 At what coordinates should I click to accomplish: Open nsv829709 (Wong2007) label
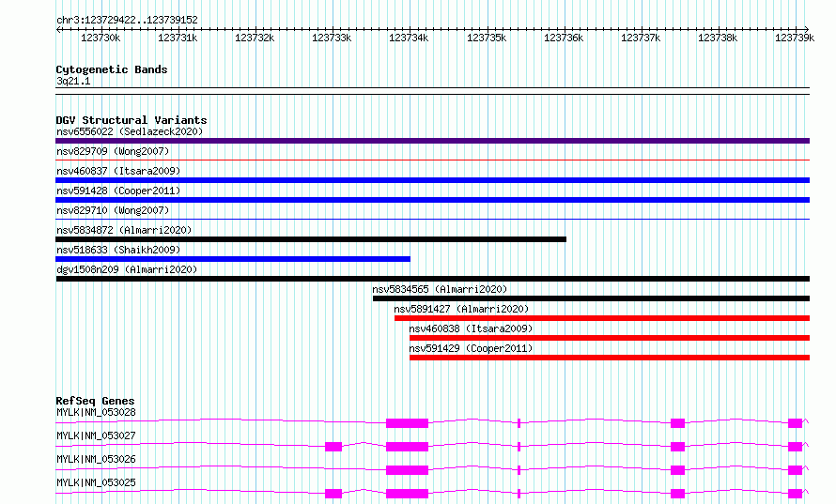113,151
